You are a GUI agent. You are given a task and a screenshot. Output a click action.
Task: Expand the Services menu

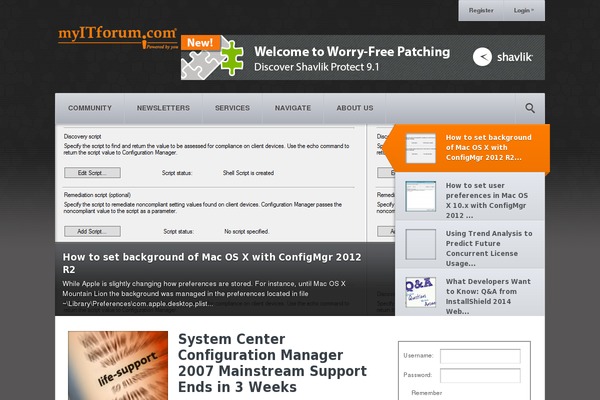click(x=232, y=108)
